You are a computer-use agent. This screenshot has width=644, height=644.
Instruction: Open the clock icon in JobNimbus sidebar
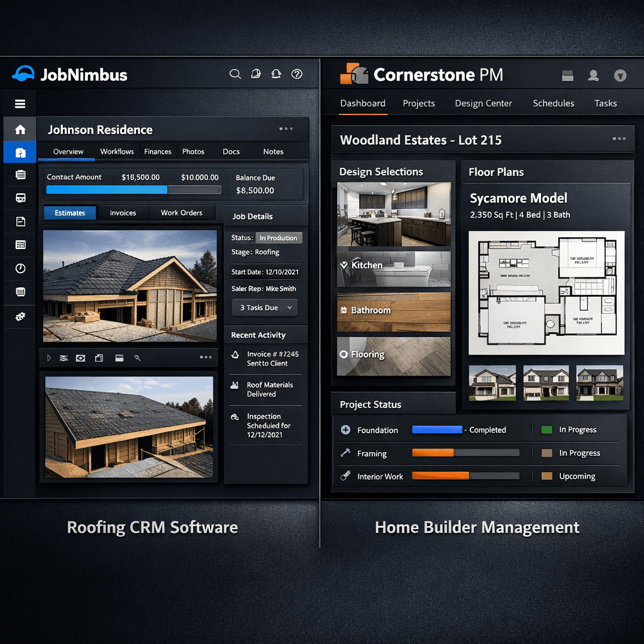coord(20,269)
